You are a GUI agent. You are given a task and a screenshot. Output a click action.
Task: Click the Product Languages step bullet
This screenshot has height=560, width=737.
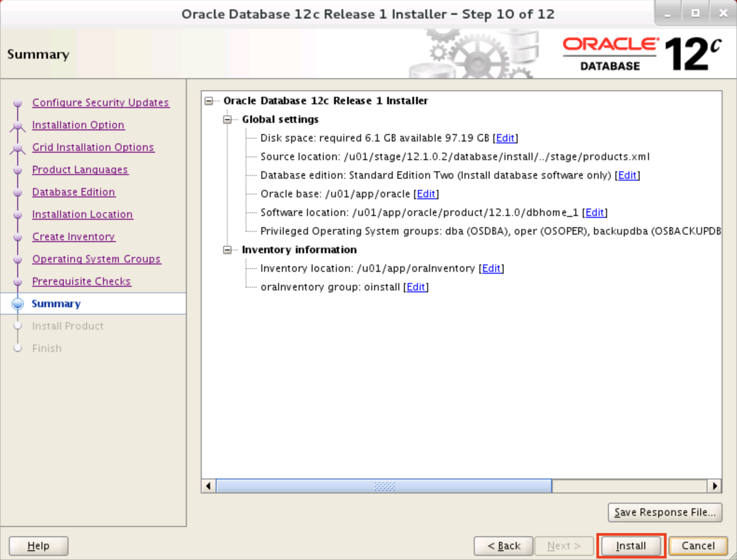(18, 170)
